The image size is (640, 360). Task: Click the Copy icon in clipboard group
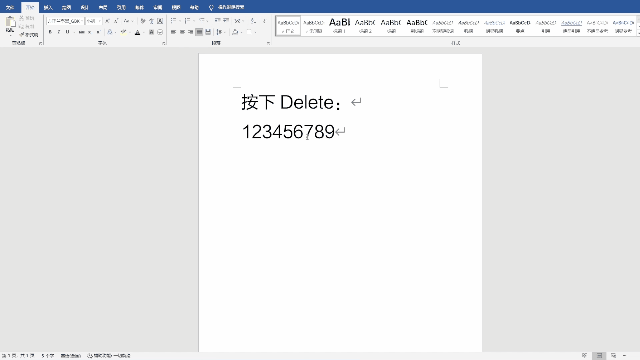[22, 27]
